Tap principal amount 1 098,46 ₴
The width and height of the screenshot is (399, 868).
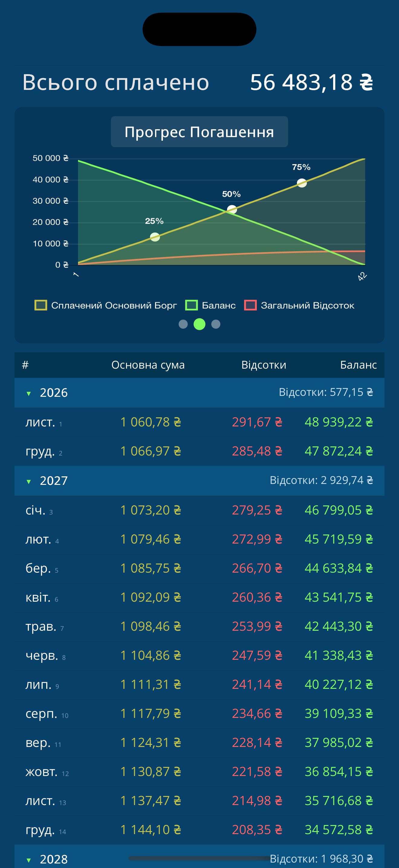tap(151, 626)
